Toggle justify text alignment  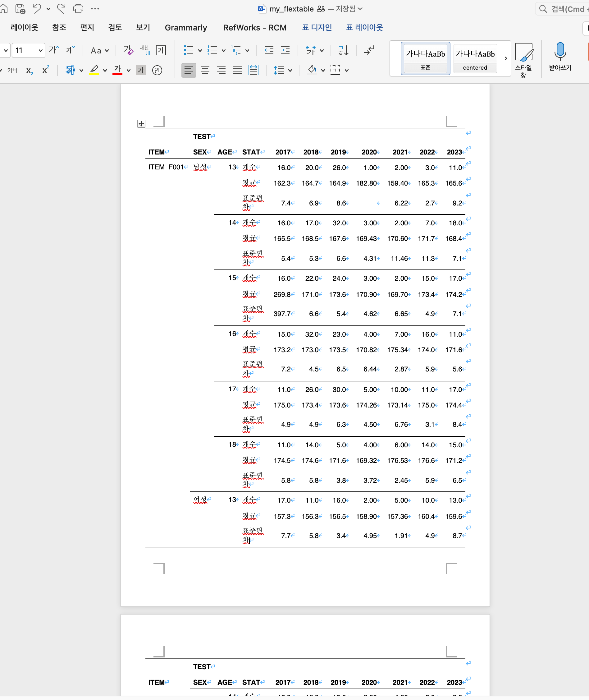pos(237,70)
